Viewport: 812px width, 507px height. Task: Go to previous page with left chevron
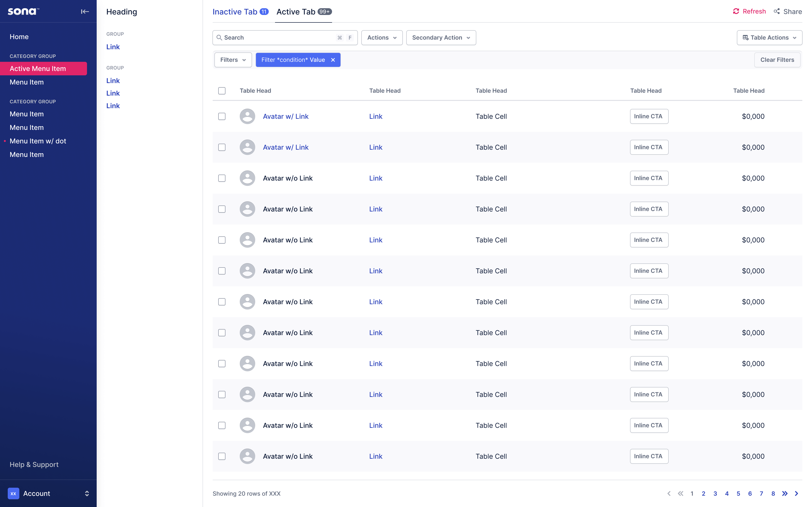pyautogui.click(x=669, y=493)
